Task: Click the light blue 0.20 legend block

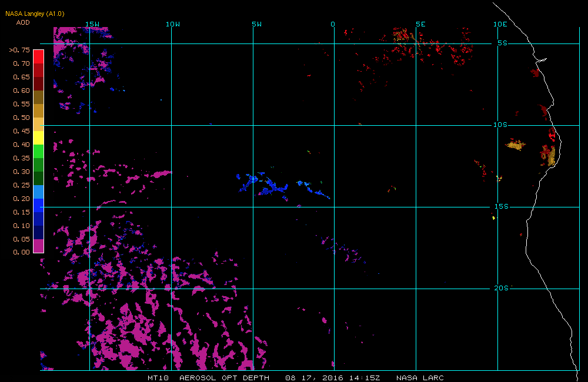Action: click(x=39, y=192)
